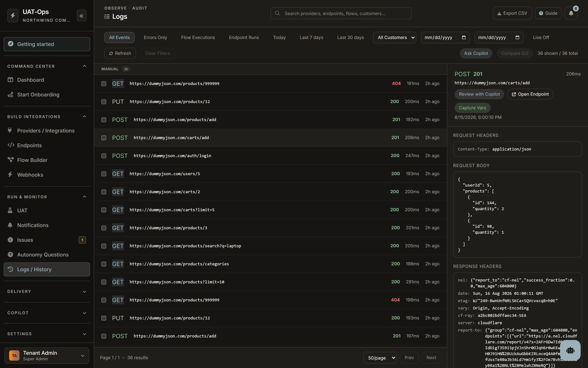
Task: Click Review with Copilot button
Action: [479, 94]
